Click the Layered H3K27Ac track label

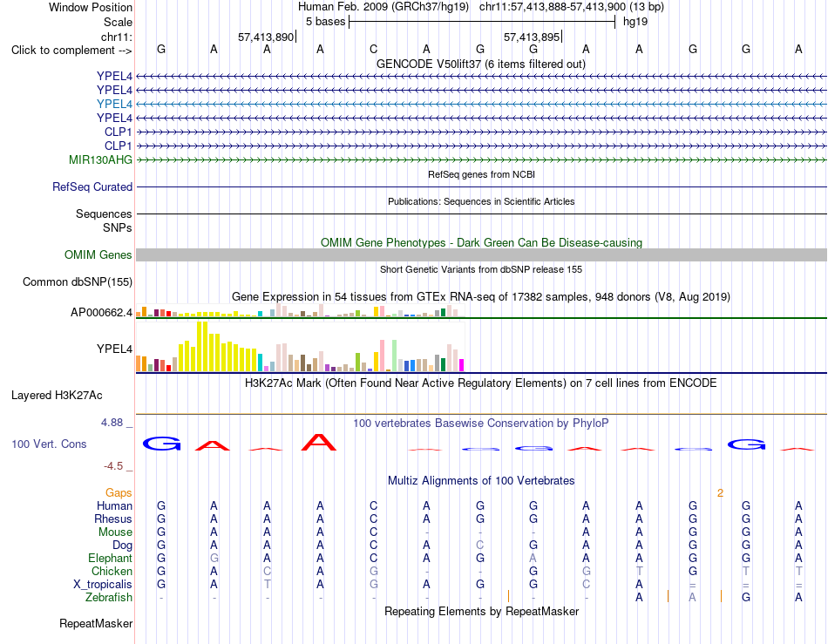(57, 396)
